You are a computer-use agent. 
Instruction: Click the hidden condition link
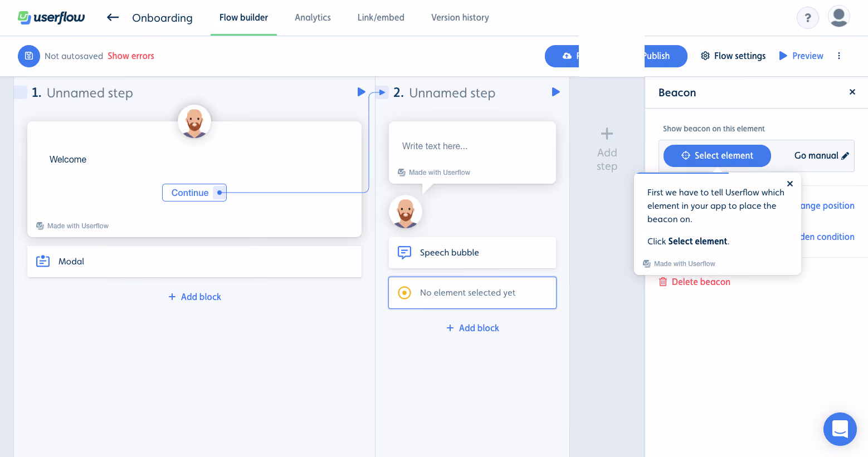click(828, 237)
